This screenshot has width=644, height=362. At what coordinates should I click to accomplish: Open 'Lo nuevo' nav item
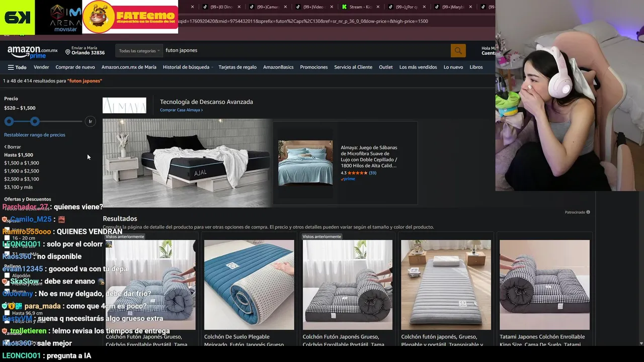click(x=453, y=67)
